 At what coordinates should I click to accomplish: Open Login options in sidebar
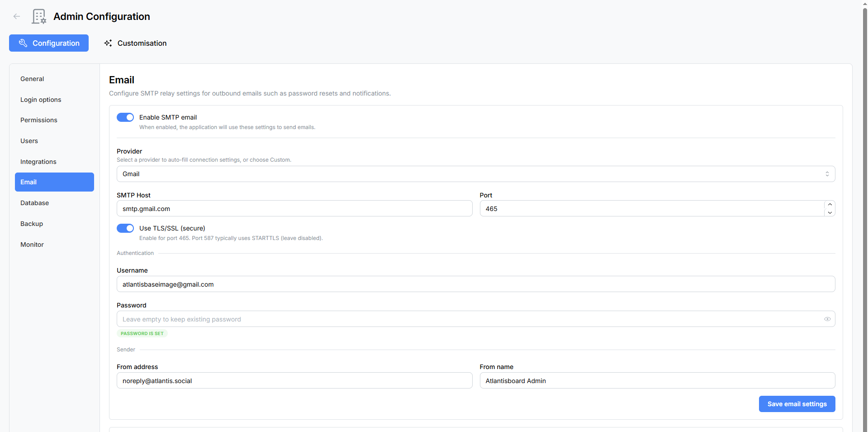54,100
